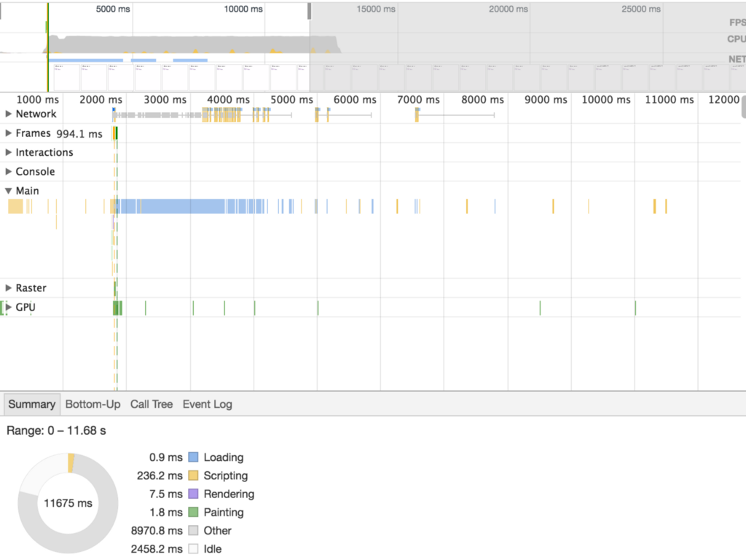Click the NET chart label
Viewport: 746px width, 560px height.
point(737,58)
